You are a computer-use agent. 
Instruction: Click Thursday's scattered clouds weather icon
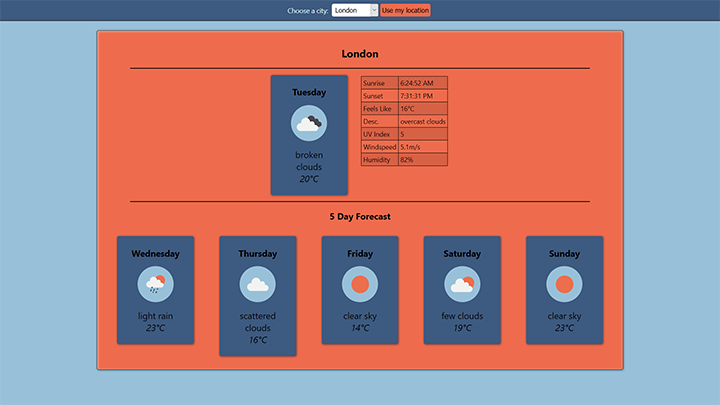pyautogui.click(x=258, y=284)
